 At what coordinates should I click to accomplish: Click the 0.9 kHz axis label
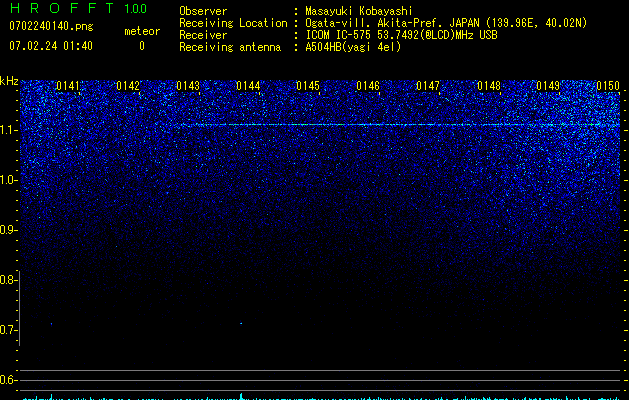coord(8,230)
